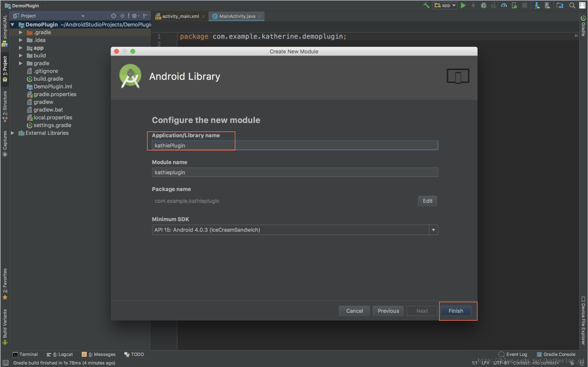Click Attach Debugger to Android Process icon

(x=514, y=5)
